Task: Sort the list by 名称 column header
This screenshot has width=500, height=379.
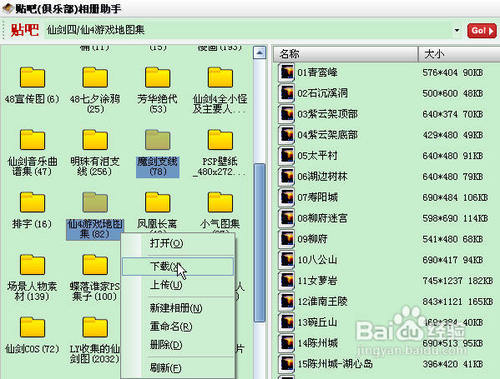Action: coord(346,54)
